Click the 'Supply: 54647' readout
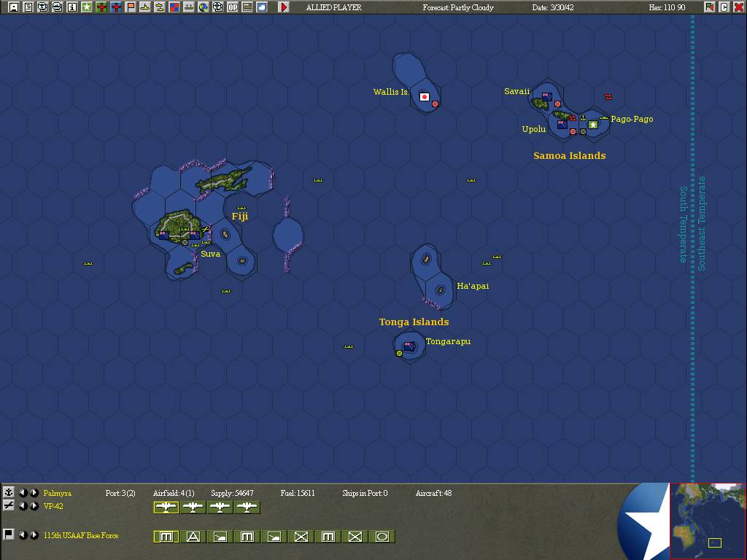 (232, 493)
